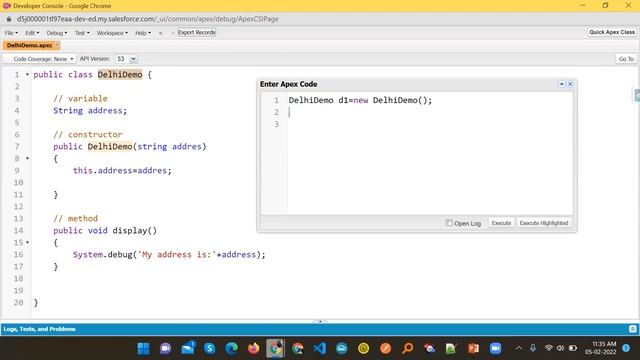Screen dimensions: 640x360
Task: Click the line 1 code in Apex dialog
Action: (360, 100)
